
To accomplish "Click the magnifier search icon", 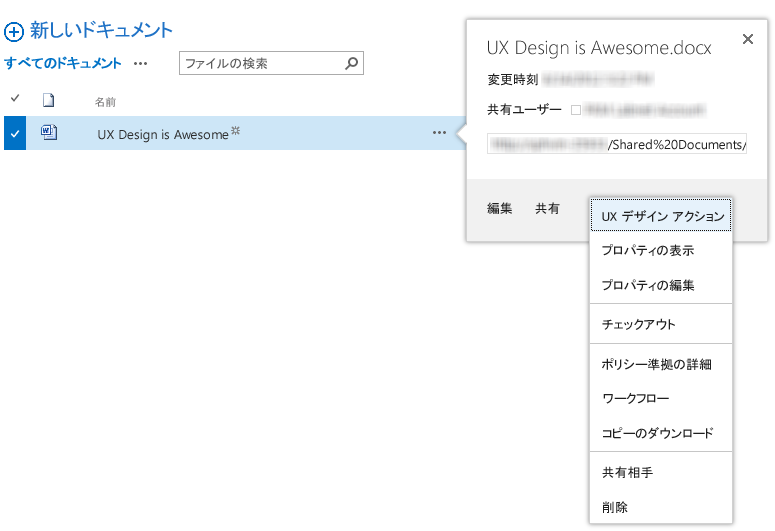I will pos(351,63).
